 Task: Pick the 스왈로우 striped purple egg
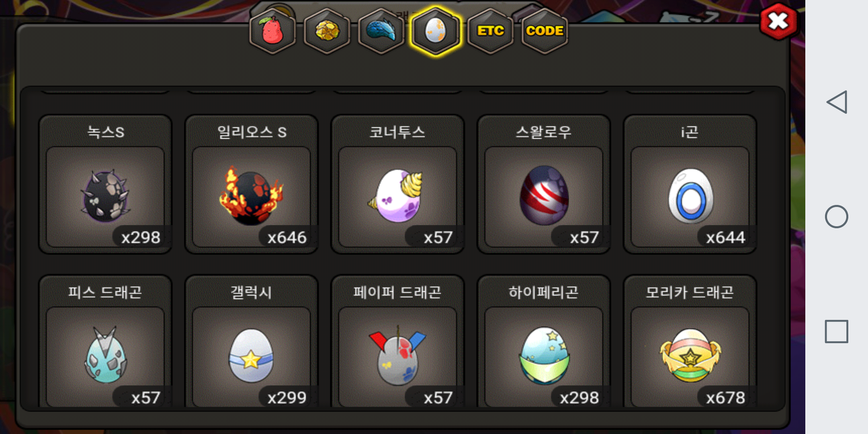[544, 184]
